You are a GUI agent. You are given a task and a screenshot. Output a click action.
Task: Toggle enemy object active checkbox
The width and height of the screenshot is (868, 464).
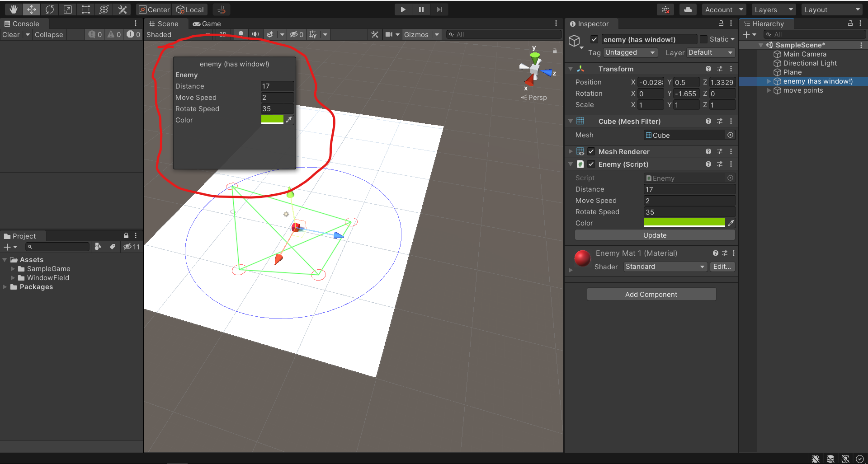tap(594, 39)
